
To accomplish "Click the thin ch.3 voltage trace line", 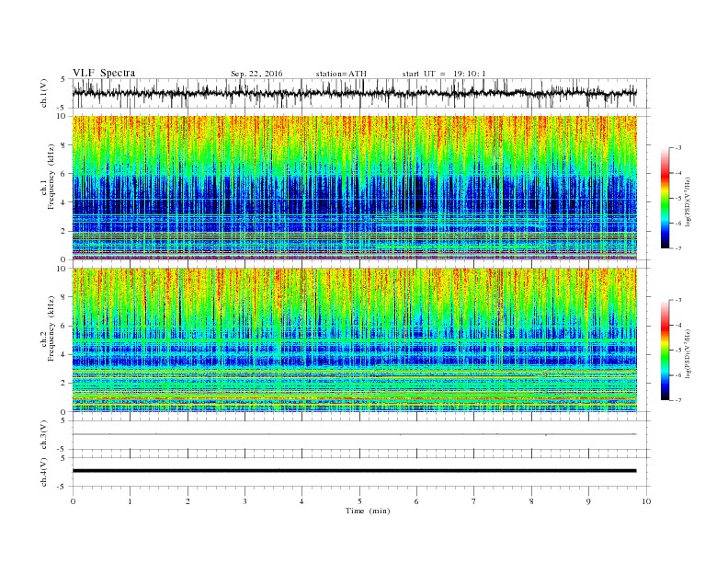I will click(x=354, y=434).
